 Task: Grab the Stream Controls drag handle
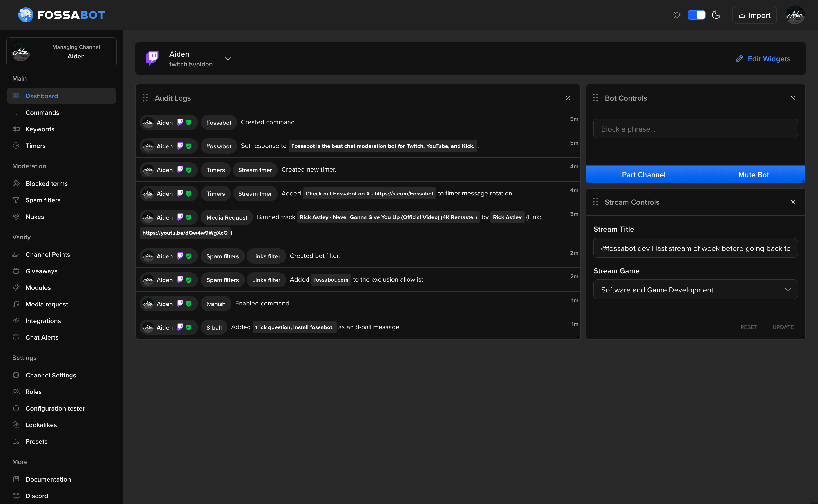pos(595,202)
